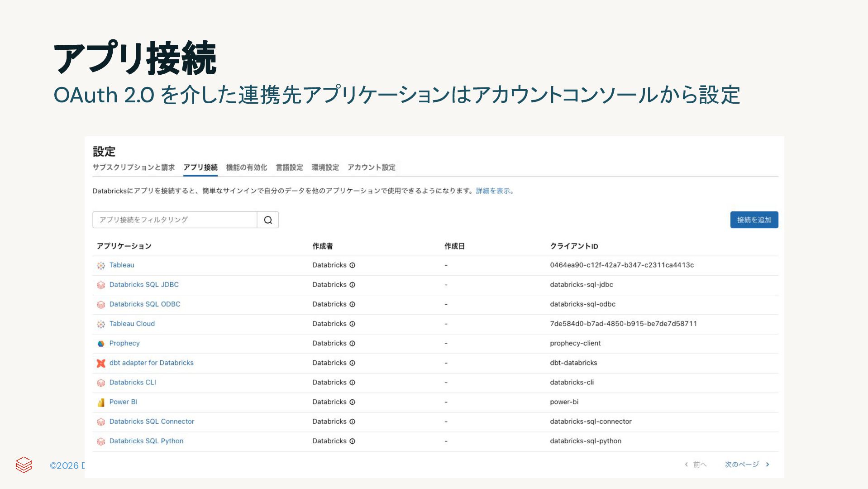Click the Databricks SQL Connector icon
This screenshot has height=489, width=868.
click(101, 422)
